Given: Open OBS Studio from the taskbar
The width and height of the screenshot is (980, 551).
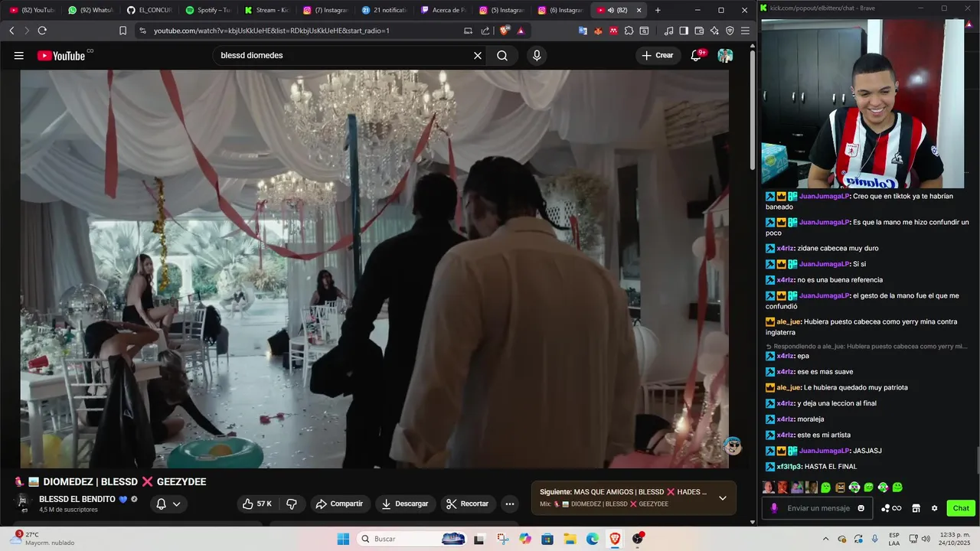Looking at the screenshot, I should (x=638, y=539).
